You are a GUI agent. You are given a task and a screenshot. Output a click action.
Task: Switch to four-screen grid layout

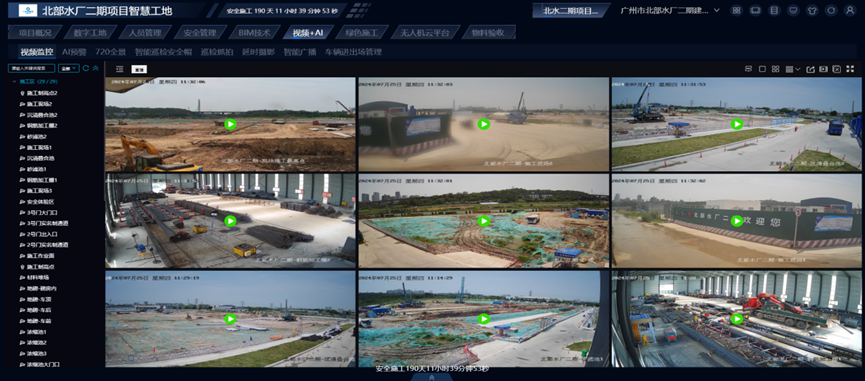point(776,69)
